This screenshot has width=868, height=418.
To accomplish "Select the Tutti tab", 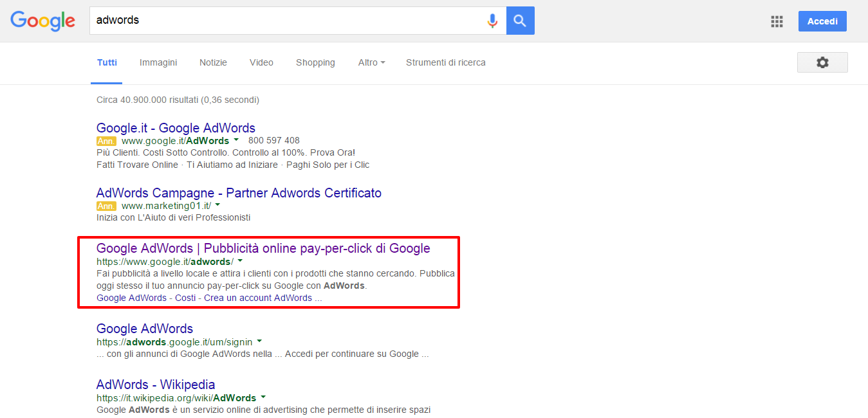I will 107,62.
